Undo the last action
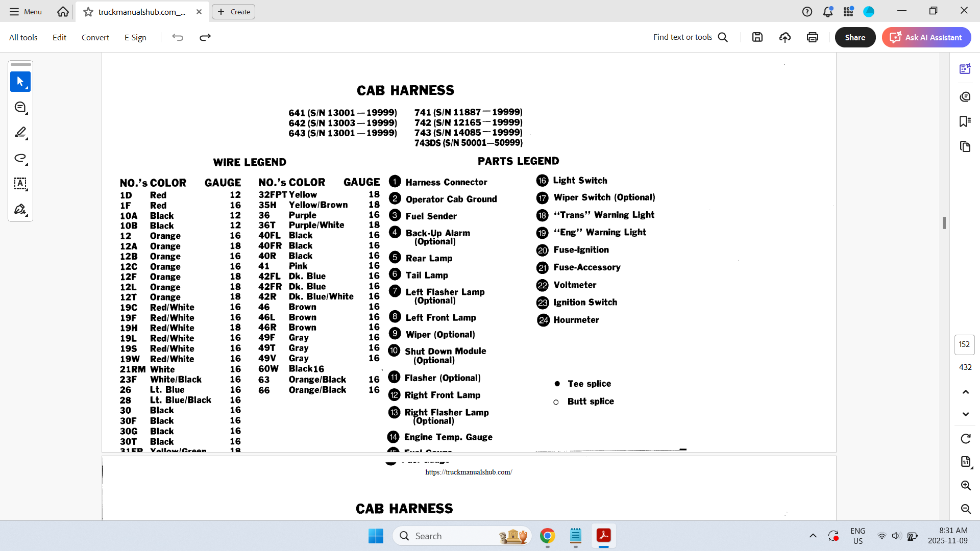The image size is (980, 551). (178, 37)
